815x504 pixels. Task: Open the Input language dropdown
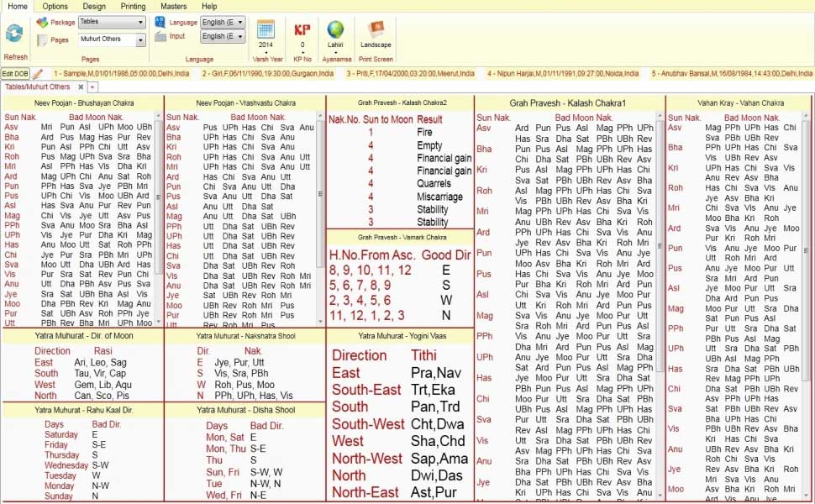tap(223, 36)
